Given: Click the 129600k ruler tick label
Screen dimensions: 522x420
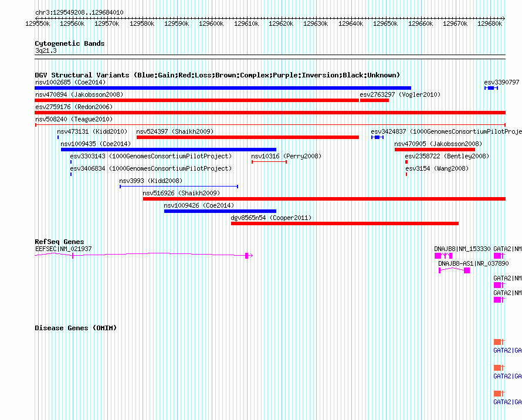Looking at the screenshot, I should [x=211, y=23].
